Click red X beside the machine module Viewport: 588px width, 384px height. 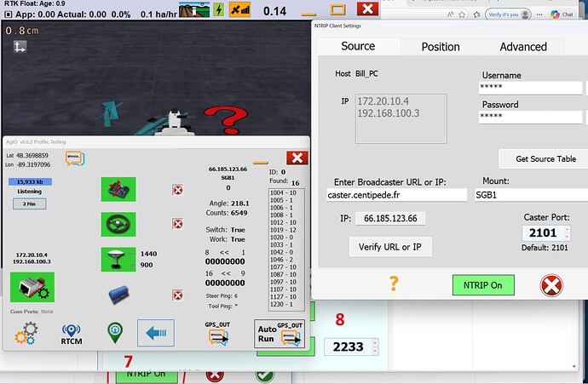tap(178, 295)
